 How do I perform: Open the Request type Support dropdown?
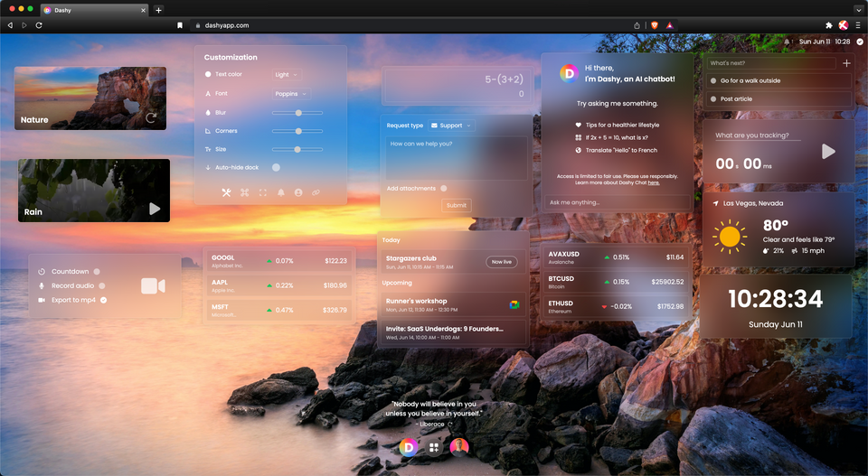[x=450, y=126]
